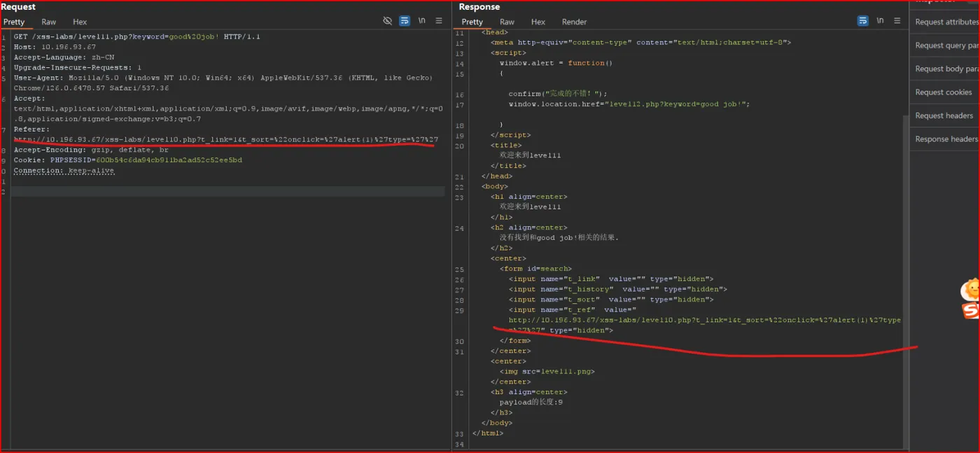Click the Cookie: PHPSESSID header line

(127, 160)
